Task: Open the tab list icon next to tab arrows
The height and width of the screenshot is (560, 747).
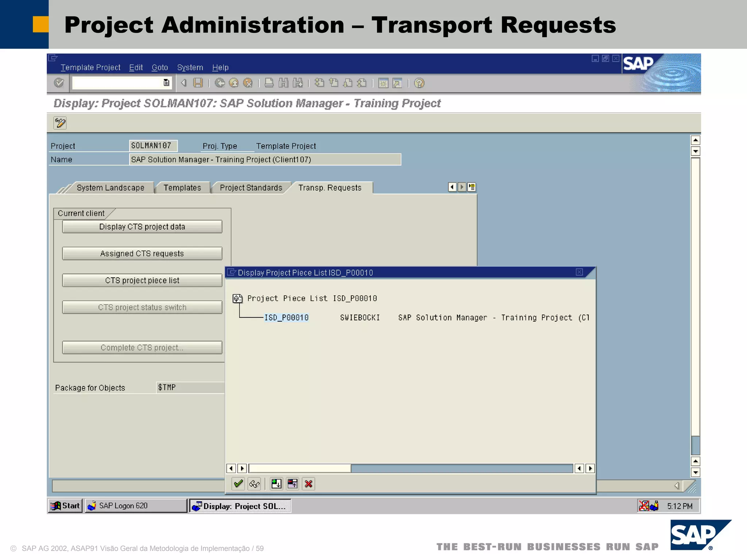Action: pyautogui.click(x=472, y=187)
